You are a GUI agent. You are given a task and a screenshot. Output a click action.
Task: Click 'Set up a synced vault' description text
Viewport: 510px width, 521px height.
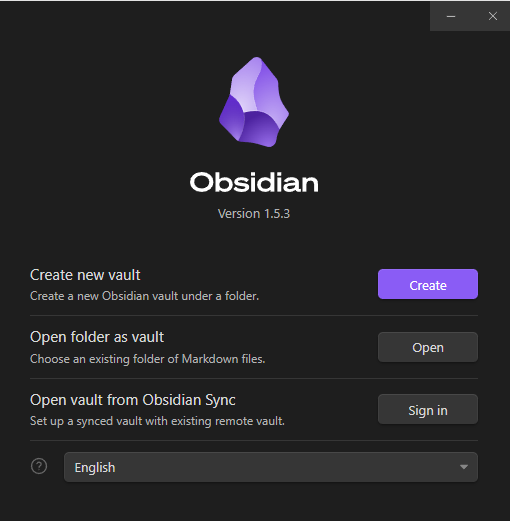click(x=157, y=421)
